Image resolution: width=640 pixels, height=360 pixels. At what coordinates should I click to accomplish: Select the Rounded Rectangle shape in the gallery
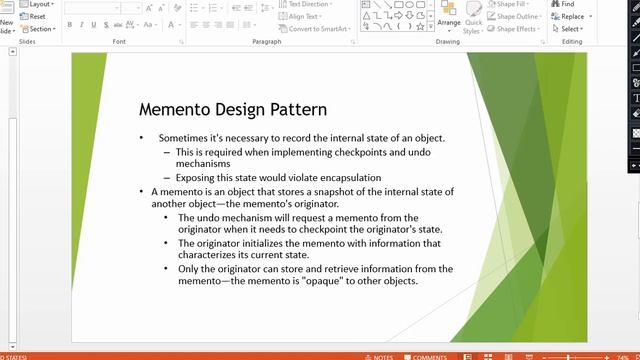click(x=420, y=4)
